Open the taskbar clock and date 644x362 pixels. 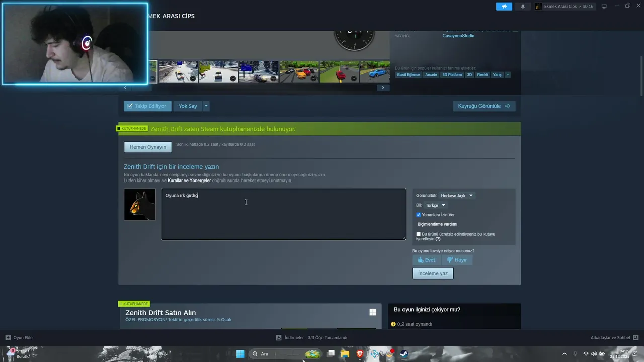[620, 354]
